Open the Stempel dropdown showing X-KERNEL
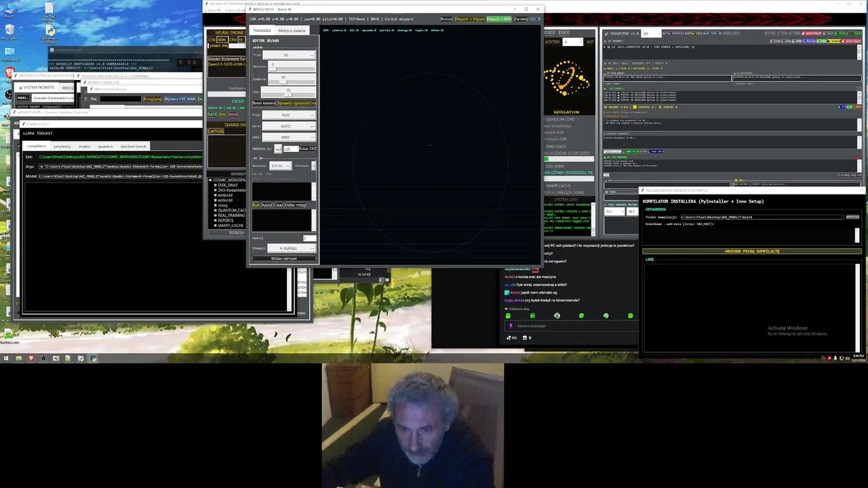 click(292, 248)
